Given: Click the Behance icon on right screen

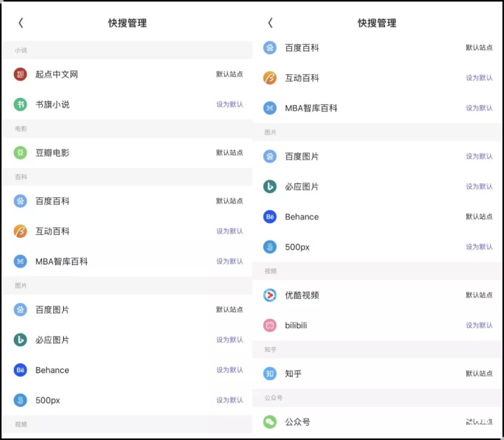Looking at the screenshot, I should 270,217.
